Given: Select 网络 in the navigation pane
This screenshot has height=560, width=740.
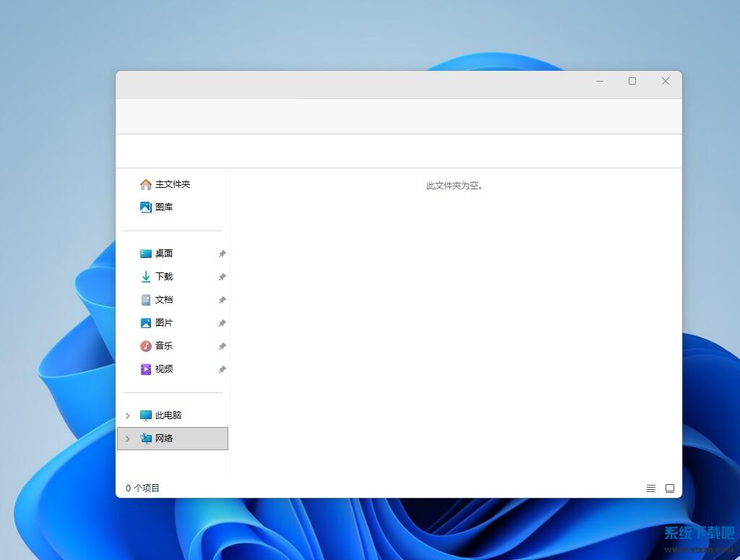Looking at the screenshot, I should (164, 439).
